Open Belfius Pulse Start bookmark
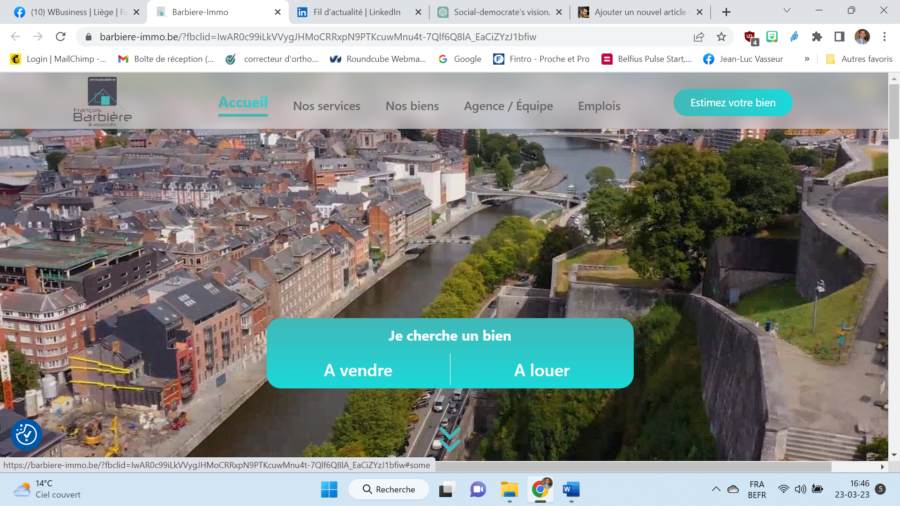Viewport: 900px width, 506px height. (646, 59)
